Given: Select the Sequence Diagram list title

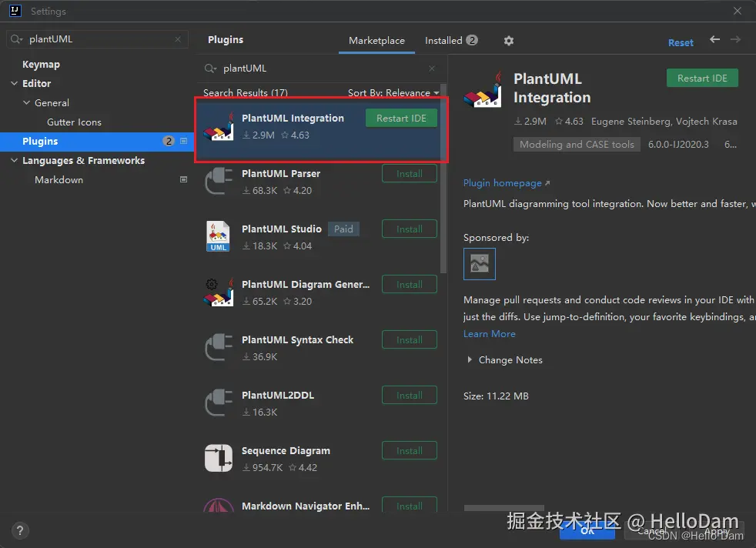Looking at the screenshot, I should pyautogui.click(x=286, y=451).
